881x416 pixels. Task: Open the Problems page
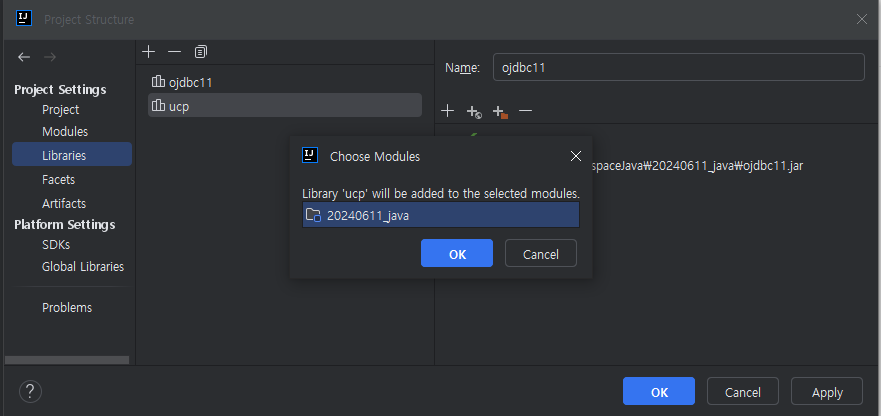click(67, 308)
